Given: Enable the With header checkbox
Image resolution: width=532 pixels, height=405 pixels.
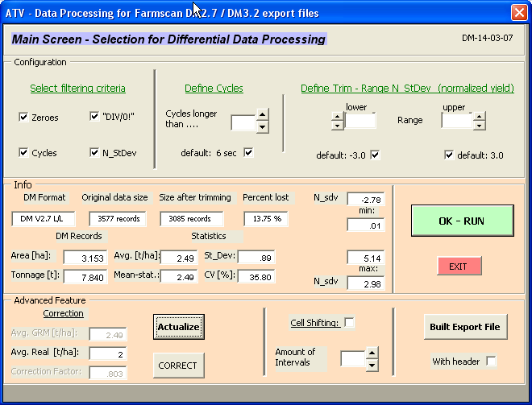Looking at the screenshot, I should tap(490, 362).
